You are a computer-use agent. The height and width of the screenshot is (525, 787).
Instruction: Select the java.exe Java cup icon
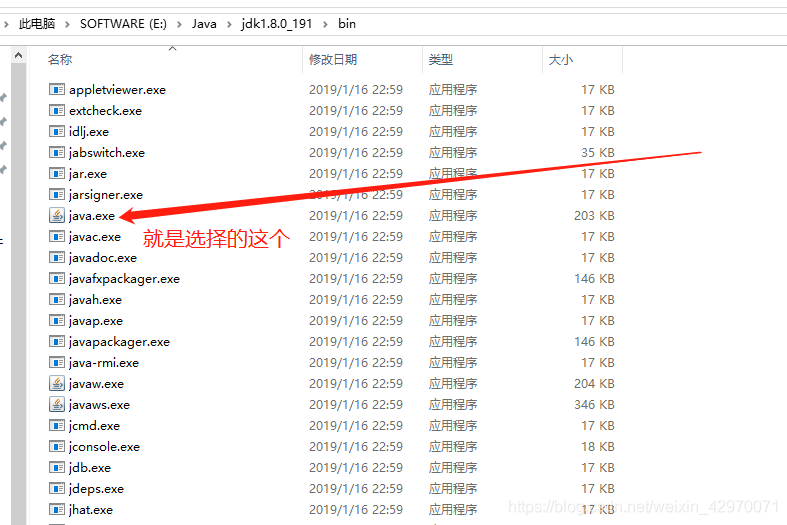pyautogui.click(x=57, y=215)
